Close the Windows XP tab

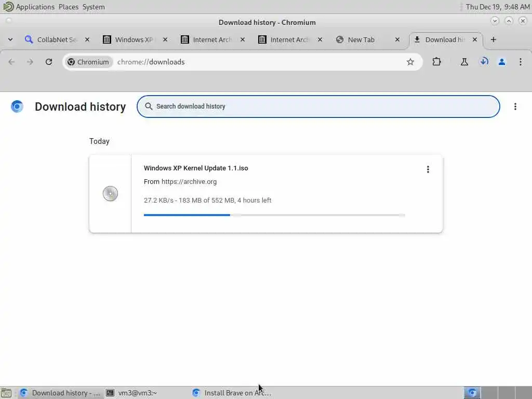(165, 39)
